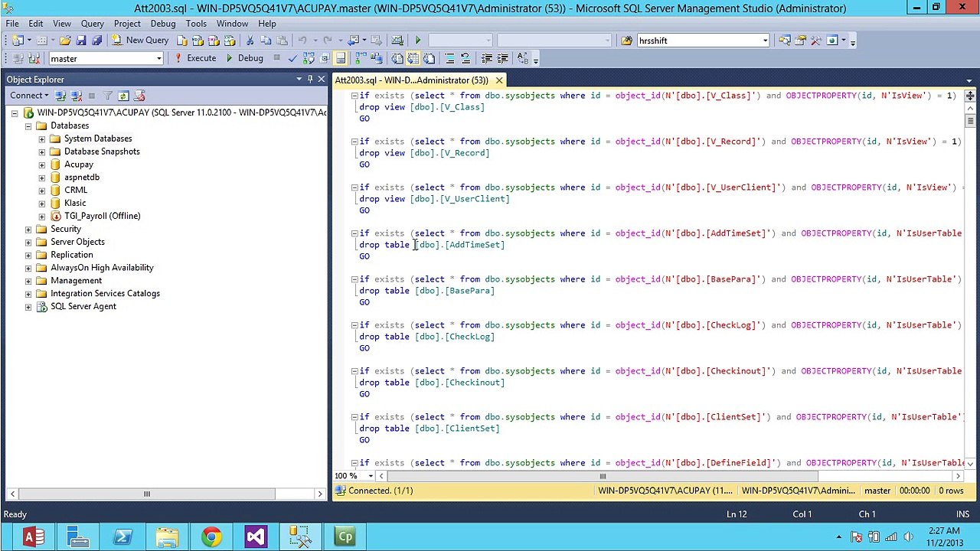This screenshot has height=551, width=980.
Task: Expand the System Databases node
Action: (42, 139)
